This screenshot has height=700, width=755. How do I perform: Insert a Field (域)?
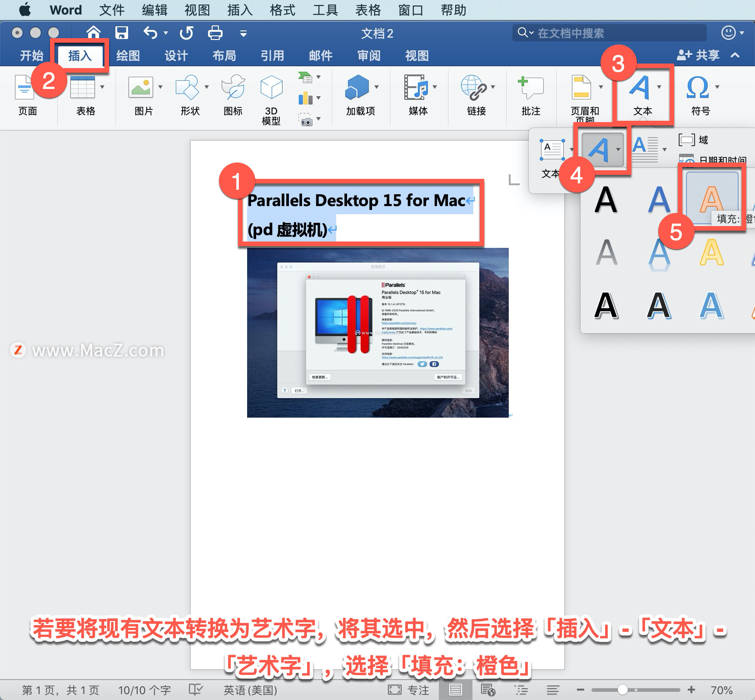point(694,139)
